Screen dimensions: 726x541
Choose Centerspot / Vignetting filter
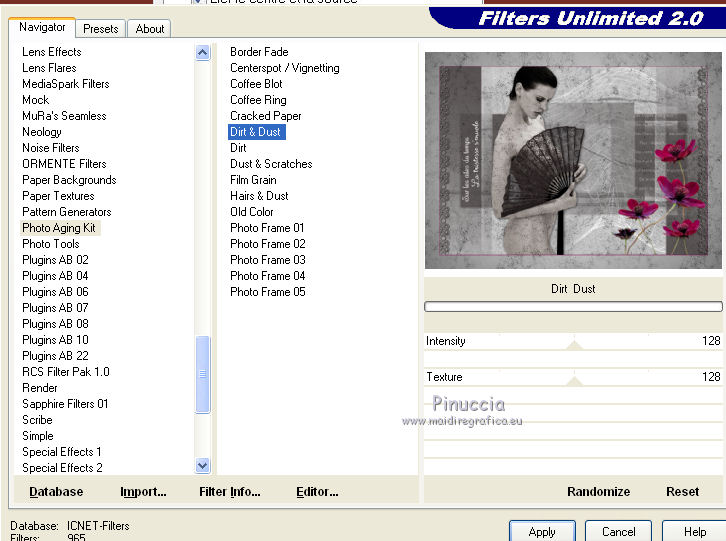pos(285,68)
